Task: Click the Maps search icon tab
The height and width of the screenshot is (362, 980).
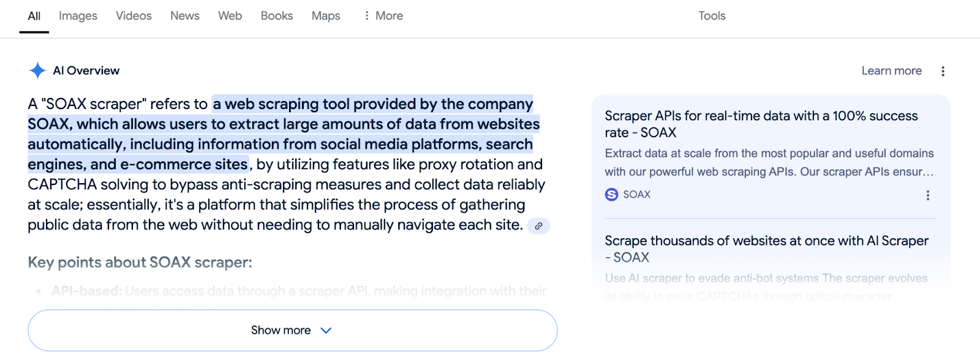Action: 325,15
